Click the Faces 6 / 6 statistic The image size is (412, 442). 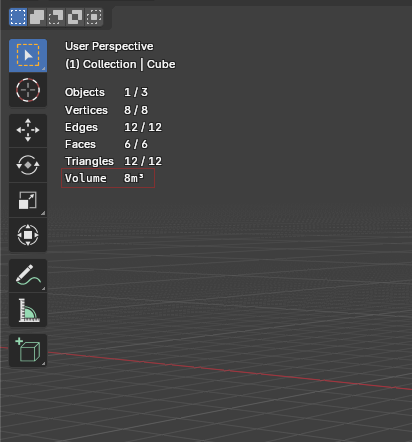pos(106,144)
